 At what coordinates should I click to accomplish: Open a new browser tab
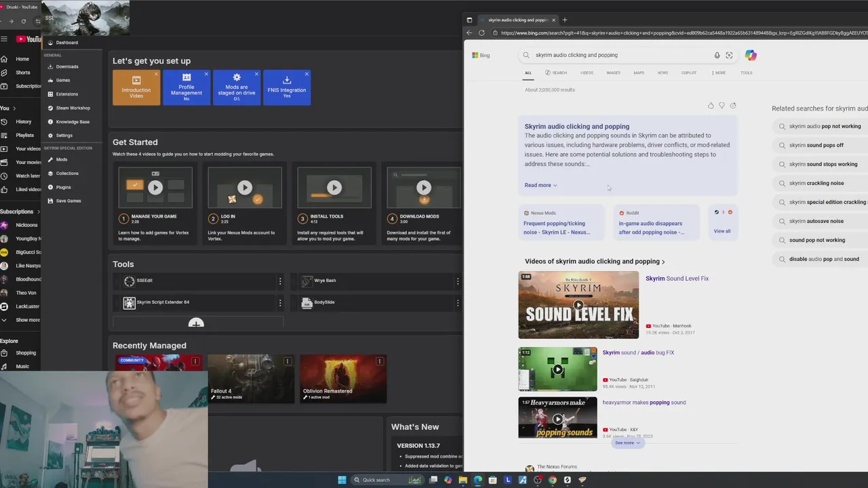[x=565, y=20]
